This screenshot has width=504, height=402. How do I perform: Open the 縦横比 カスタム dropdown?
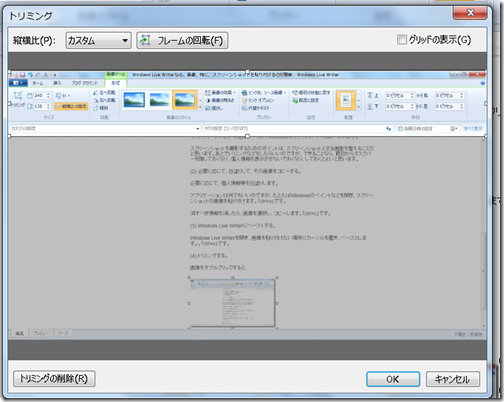click(x=98, y=40)
